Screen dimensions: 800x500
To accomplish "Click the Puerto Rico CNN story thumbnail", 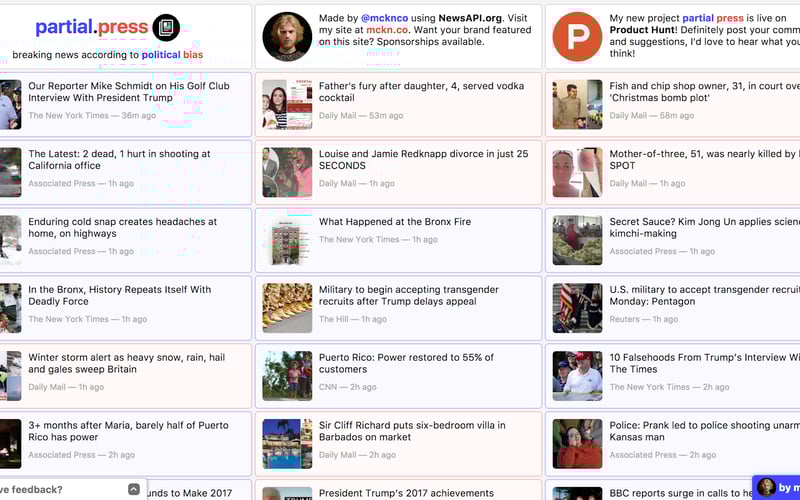I will tap(287, 376).
